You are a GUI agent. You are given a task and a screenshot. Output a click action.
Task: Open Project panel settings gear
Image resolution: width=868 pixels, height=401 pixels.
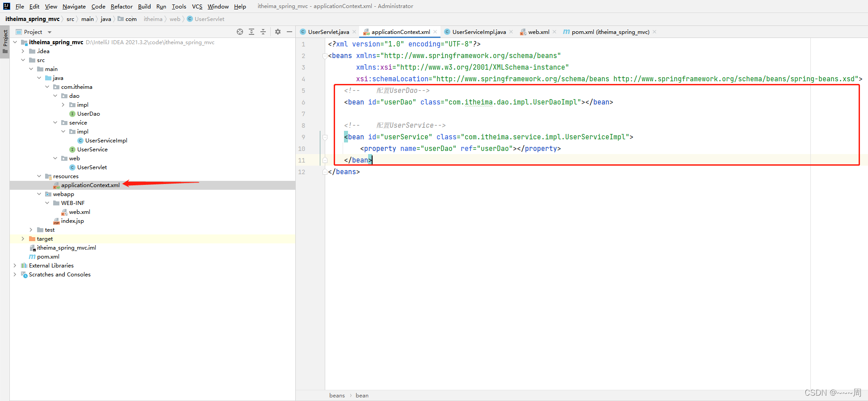click(278, 32)
